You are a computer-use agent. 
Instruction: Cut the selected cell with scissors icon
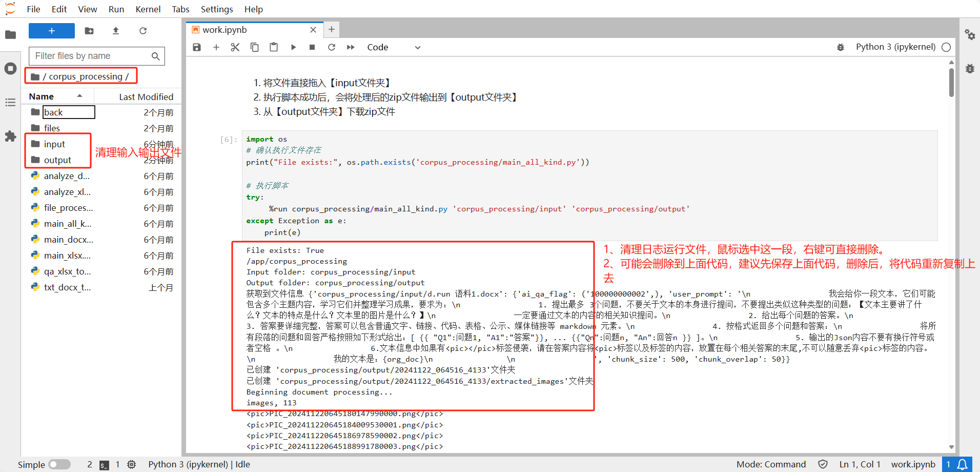tap(235, 47)
